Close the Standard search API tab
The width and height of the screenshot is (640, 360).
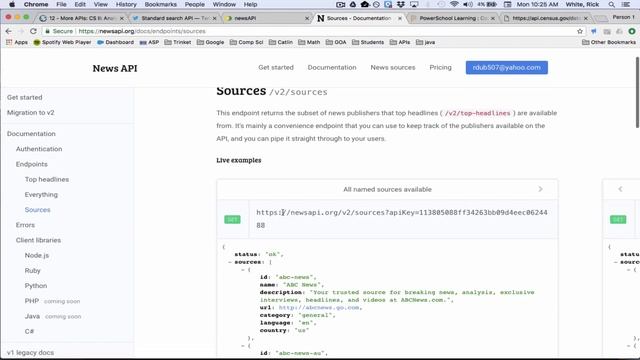click(x=215, y=18)
